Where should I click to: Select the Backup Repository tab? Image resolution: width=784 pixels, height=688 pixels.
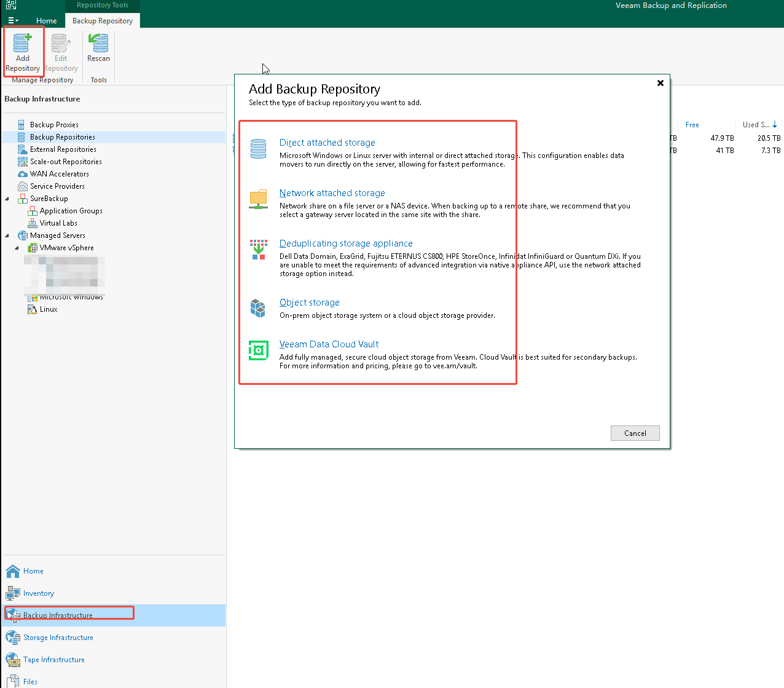(102, 20)
